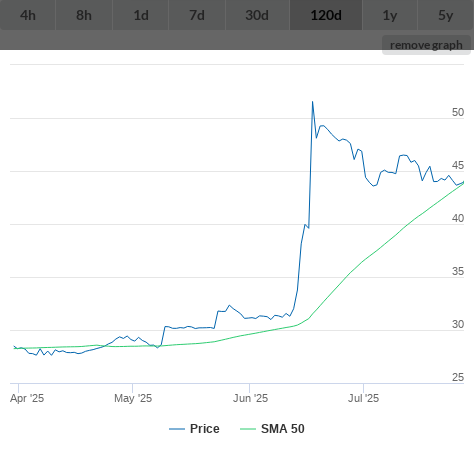
Task: Choose the 30d time range tab
Action: point(257,15)
